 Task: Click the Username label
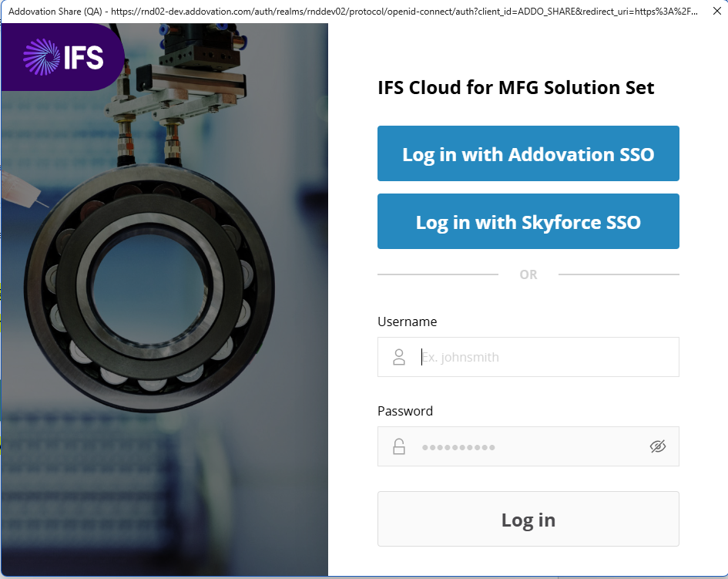coord(407,321)
